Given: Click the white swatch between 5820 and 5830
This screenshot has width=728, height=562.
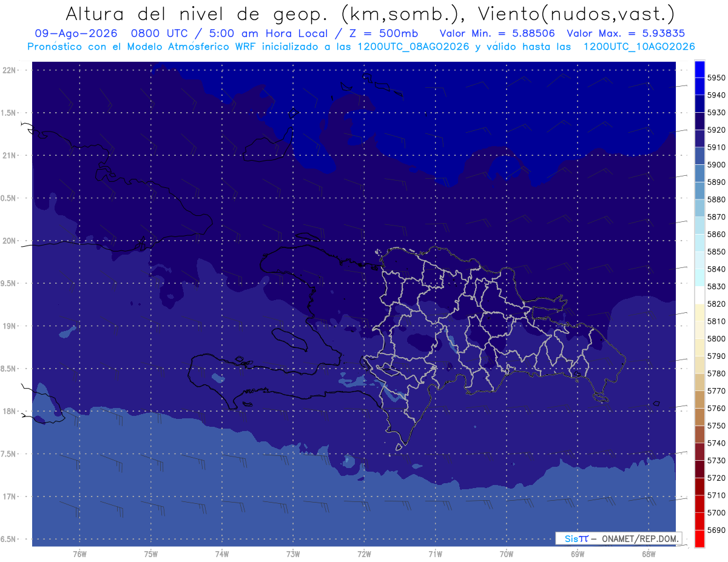Looking at the screenshot, I should [699, 295].
